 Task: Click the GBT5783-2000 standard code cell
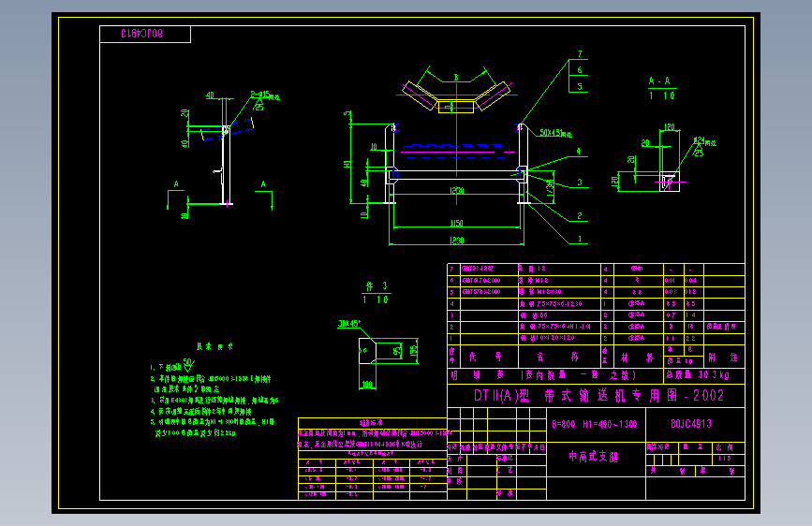[x=481, y=292]
